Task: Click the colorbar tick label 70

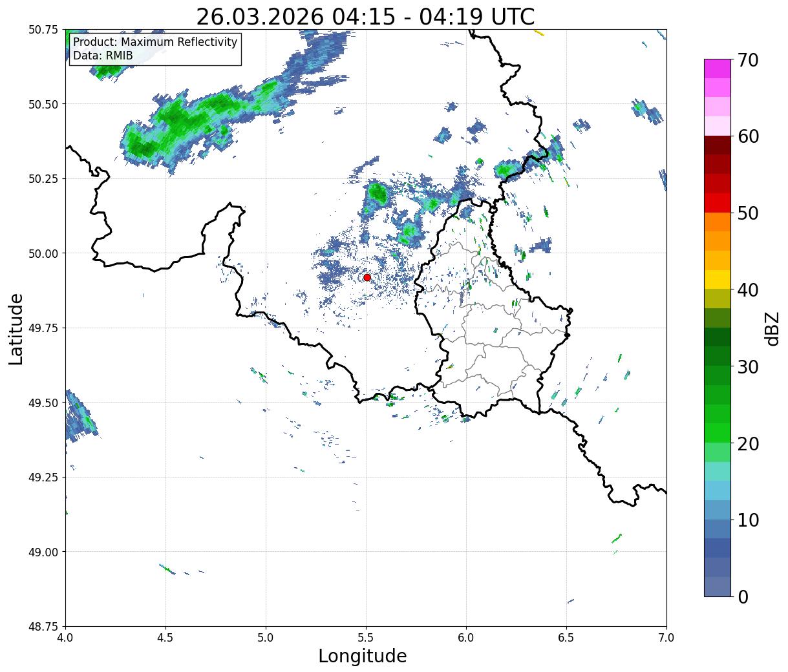Action: click(x=747, y=60)
